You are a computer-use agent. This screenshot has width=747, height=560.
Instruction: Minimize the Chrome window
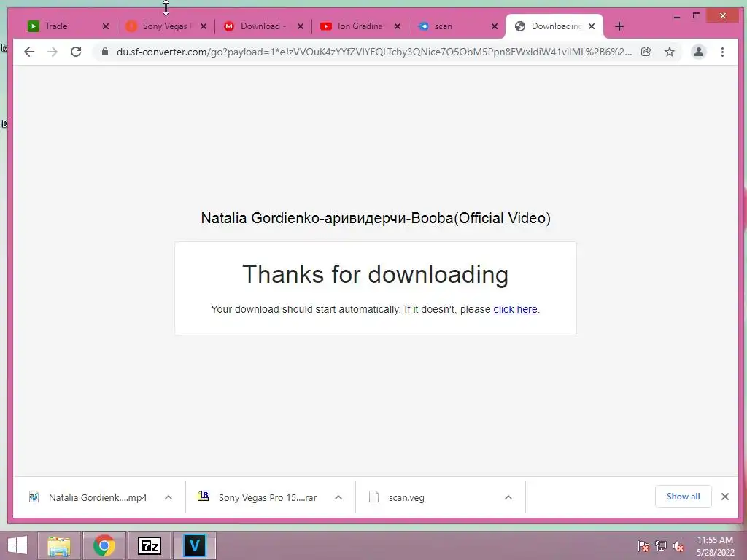(676, 16)
